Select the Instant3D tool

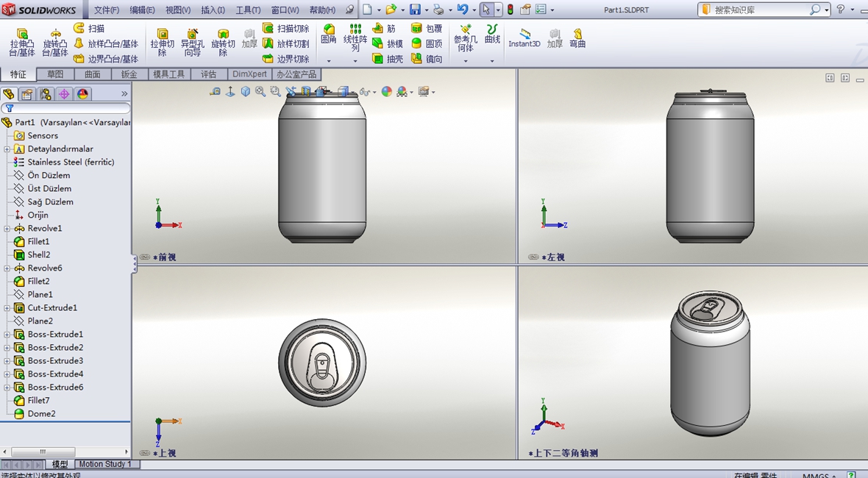tap(524, 38)
